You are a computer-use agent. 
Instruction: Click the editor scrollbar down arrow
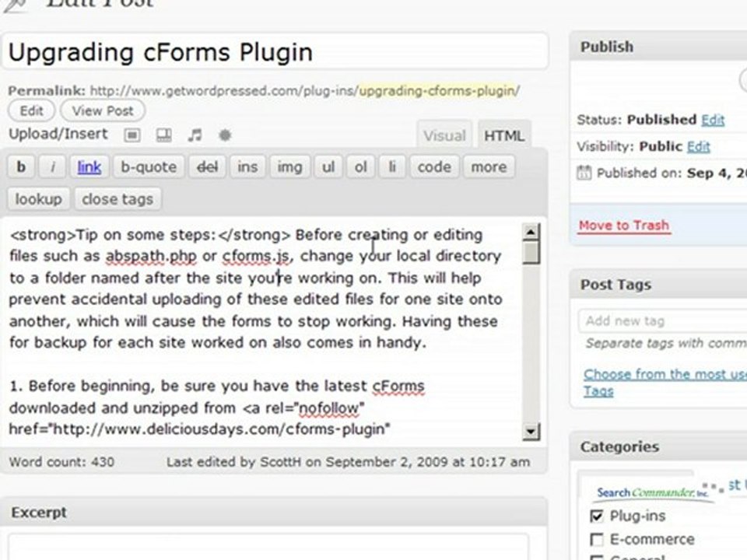pyautogui.click(x=531, y=432)
